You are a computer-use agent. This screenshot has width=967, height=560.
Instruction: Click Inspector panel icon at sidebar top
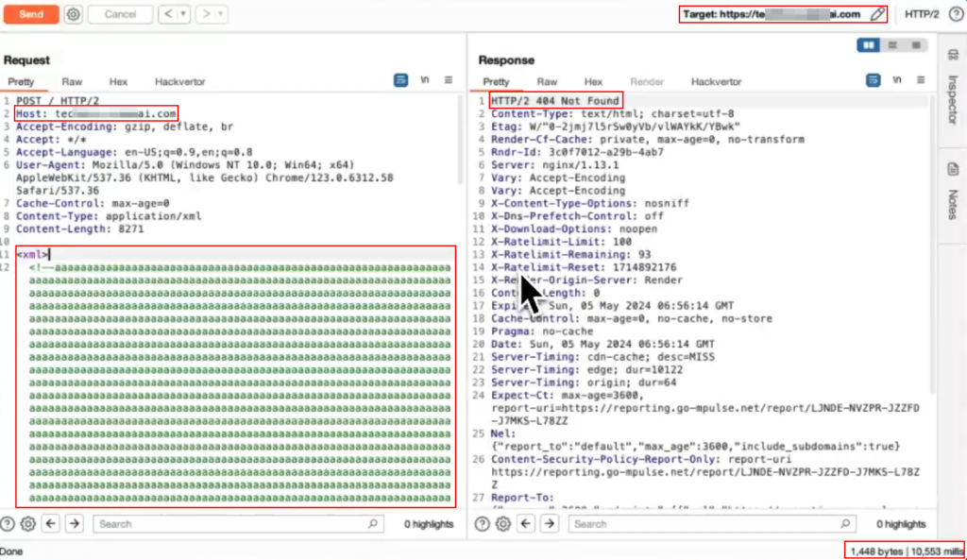pos(953,55)
